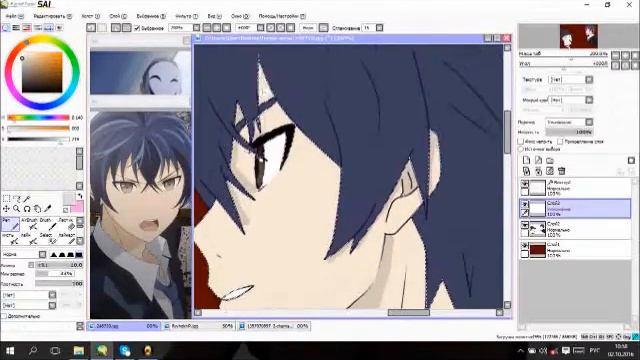Image resolution: width=640 pixels, height=360 pixels.
Task: Select the Move tool
Action: [7, 209]
